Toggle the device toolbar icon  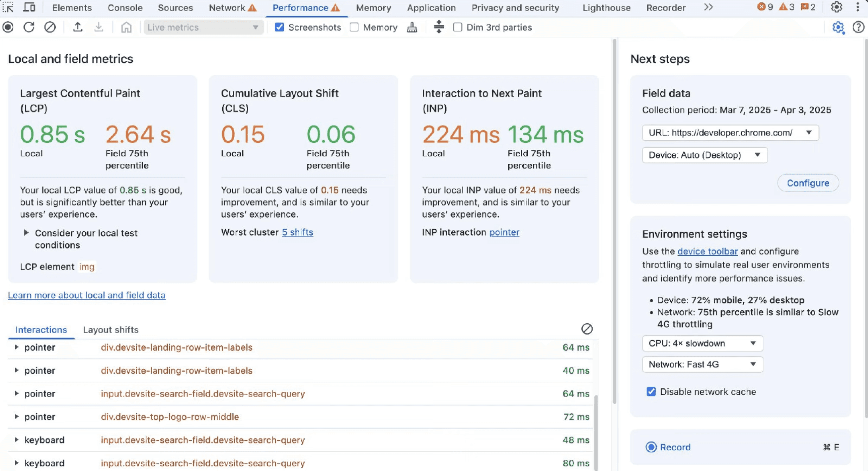pyautogui.click(x=29, y=7)
